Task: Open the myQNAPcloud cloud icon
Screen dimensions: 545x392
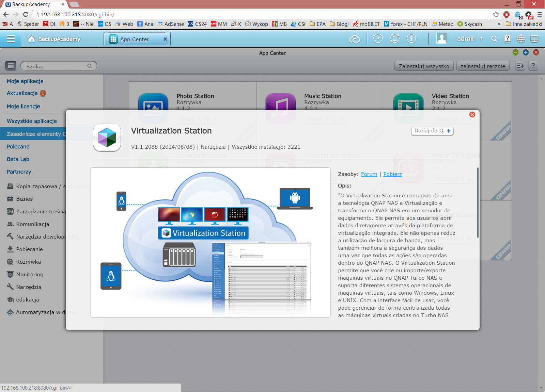Action: tap(355, 39)
